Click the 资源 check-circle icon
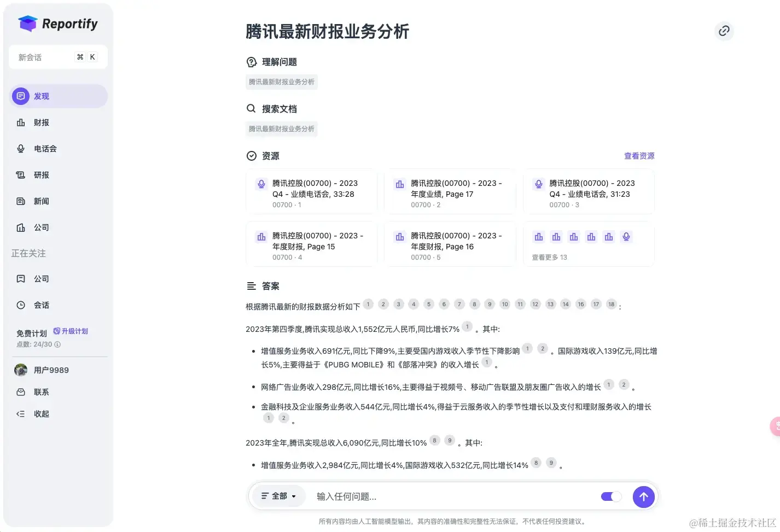This screenshot has width=780, height=532. tap(252, 156)
